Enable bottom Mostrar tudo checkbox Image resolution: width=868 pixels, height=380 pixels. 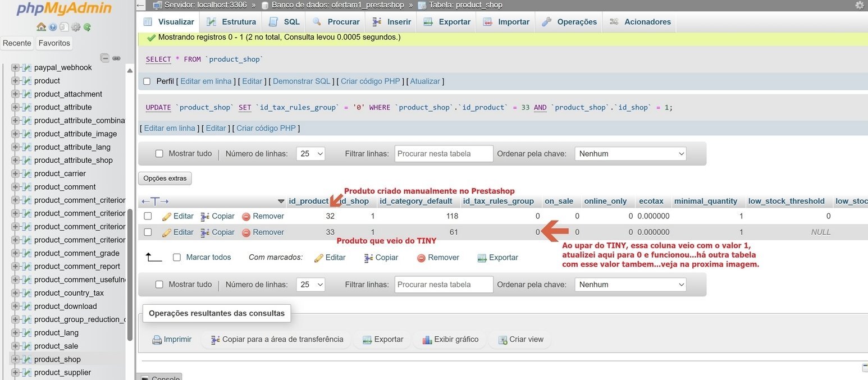(x=159, y=285)
